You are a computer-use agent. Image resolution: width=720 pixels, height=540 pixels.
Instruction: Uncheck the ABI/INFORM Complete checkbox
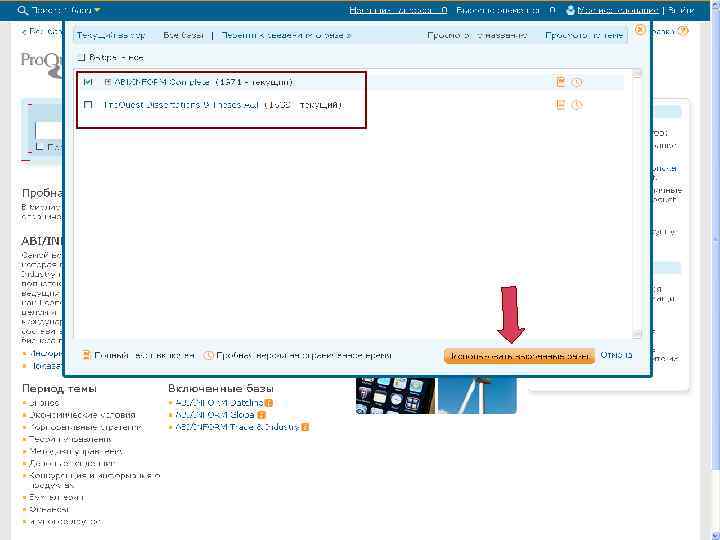point(88,82)
